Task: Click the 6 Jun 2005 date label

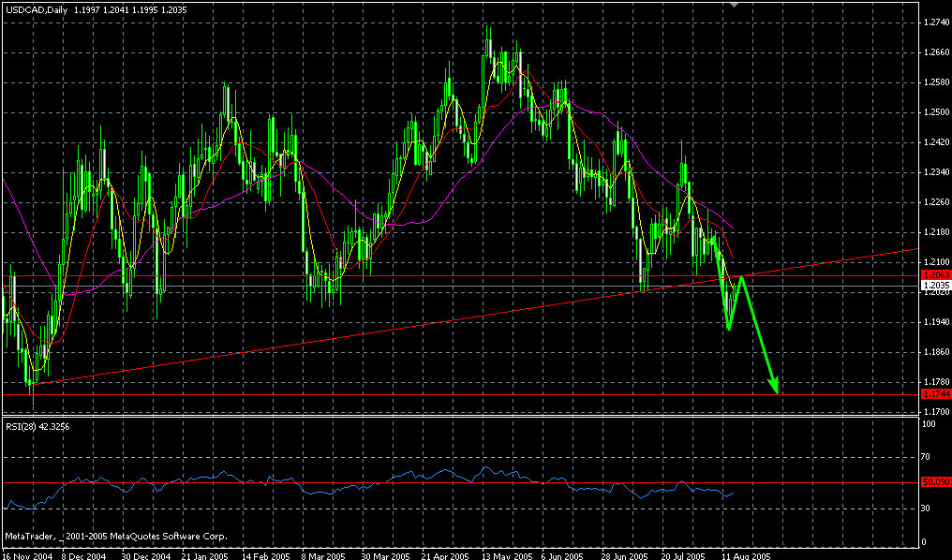Action: click(x=562, y=555)
